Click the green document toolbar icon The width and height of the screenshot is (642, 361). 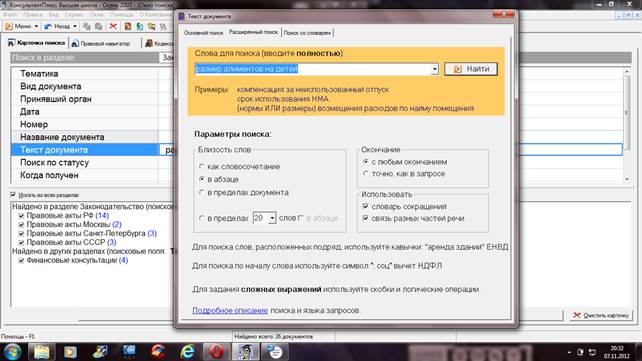pyautogui.click(x=140, y=26)
